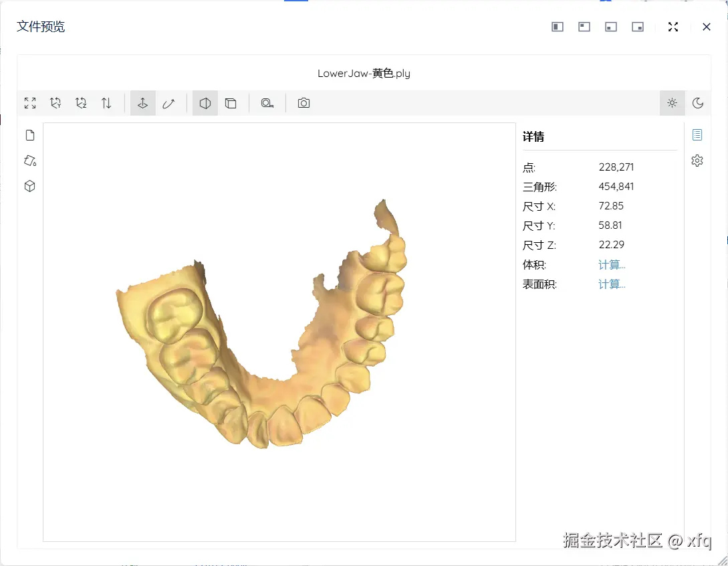The height and width of the screenshot is (566, 728).
Task: Open the files panel page icon
Action: pos(30,135)
